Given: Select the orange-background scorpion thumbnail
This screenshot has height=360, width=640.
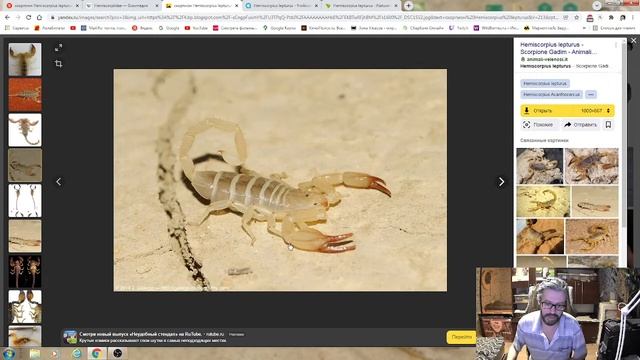Looking at the screenshot, I should (25, 95).
